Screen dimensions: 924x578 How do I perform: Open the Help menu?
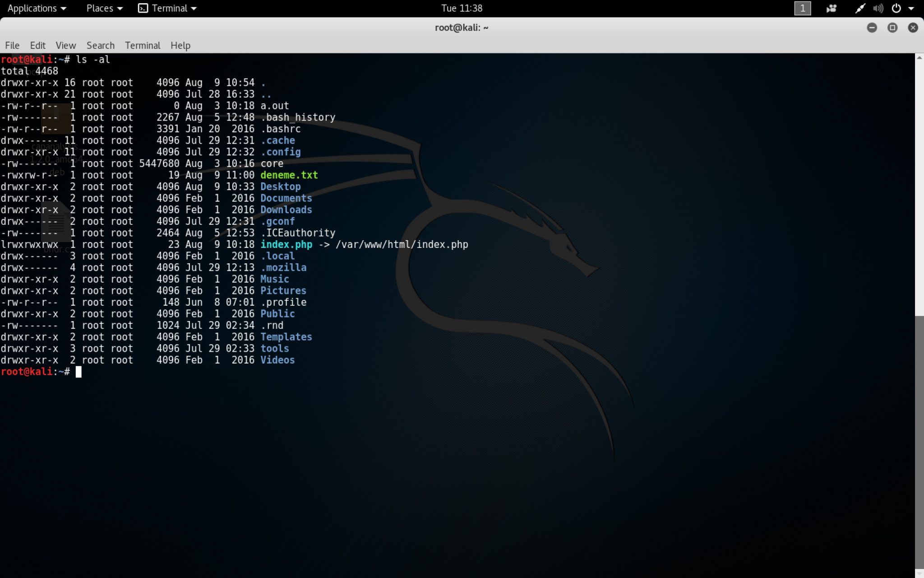180,46
